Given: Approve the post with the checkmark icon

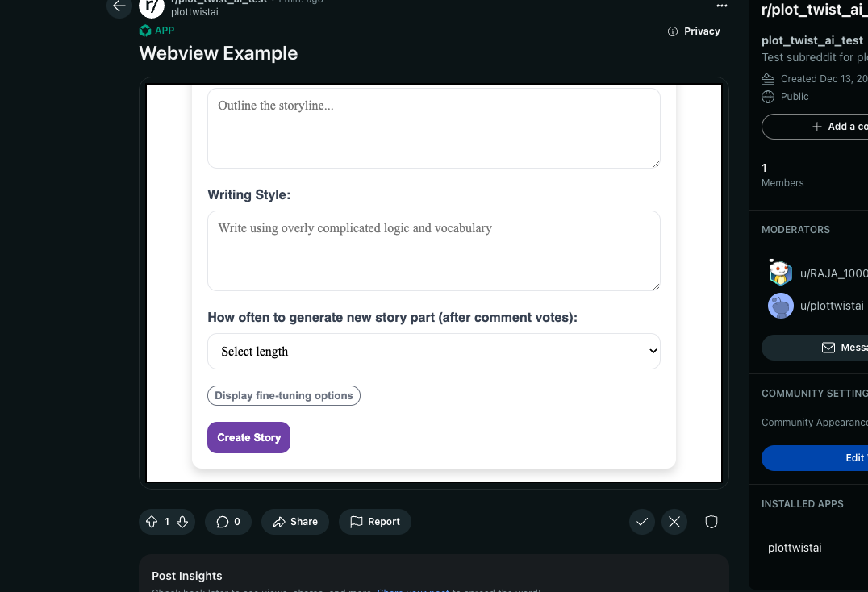Looking at the screenshot, I should click(642, 522).
